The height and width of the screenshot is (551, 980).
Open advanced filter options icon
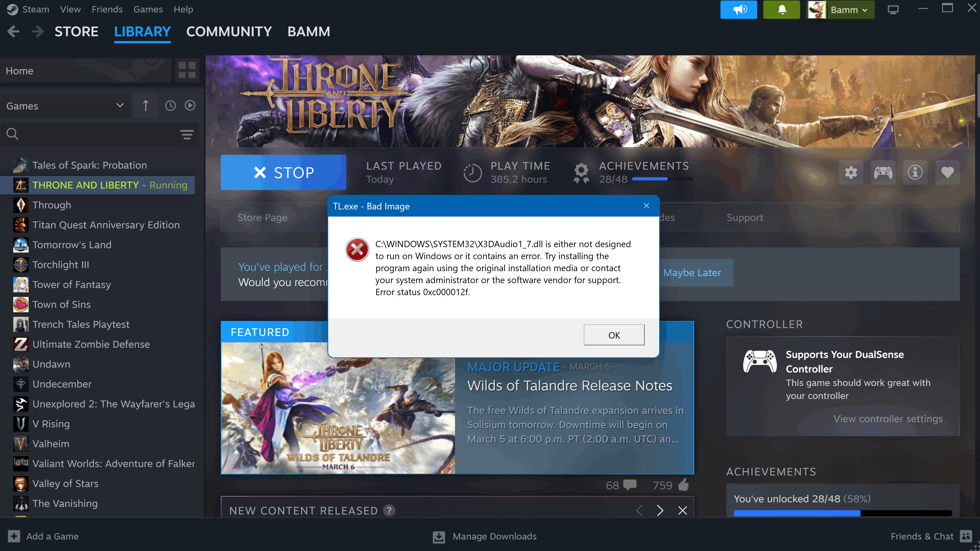[x=187, y=134]
